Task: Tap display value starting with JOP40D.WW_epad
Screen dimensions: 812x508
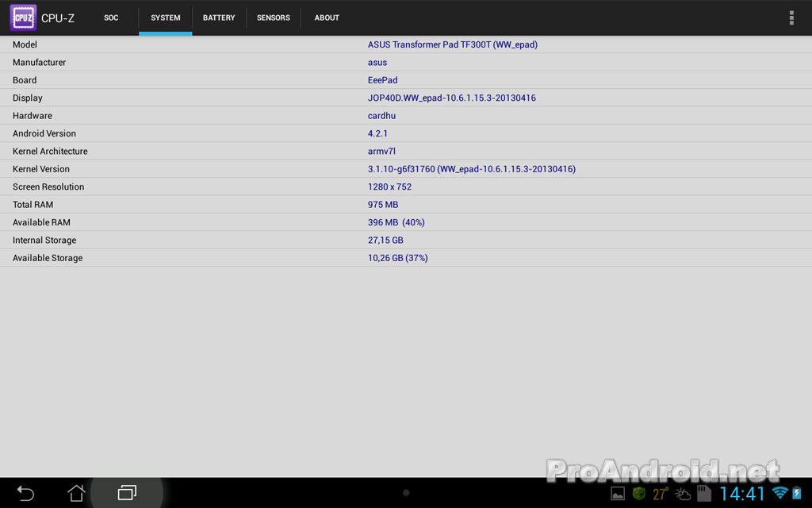Action: pyautogui.click(x=451, y=98)
